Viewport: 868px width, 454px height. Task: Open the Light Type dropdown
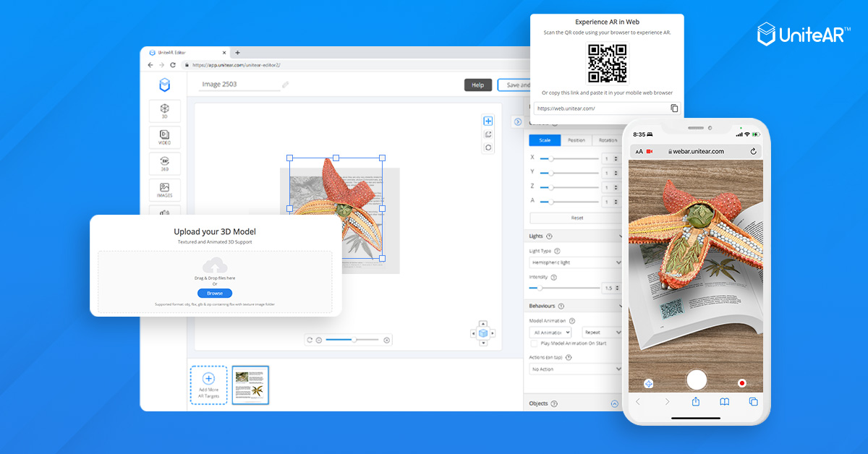pyautogui.click(x=575, y=262)
